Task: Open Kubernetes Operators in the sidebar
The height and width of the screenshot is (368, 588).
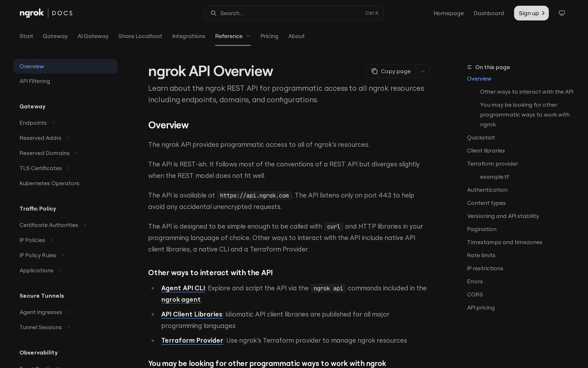Action: [49, 184]
